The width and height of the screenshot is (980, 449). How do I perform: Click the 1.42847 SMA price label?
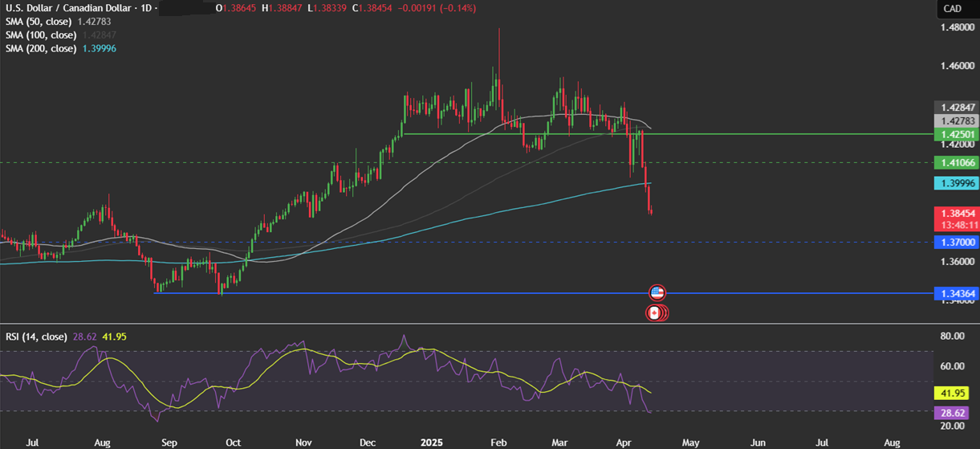coord(957,107)
